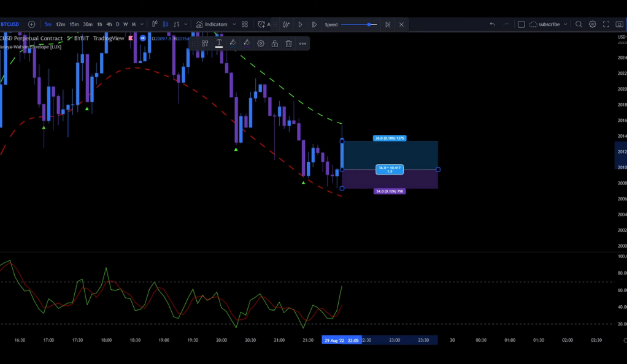Adjust the replay Speed slider
The image size is (627, 364).
point(359,25)
